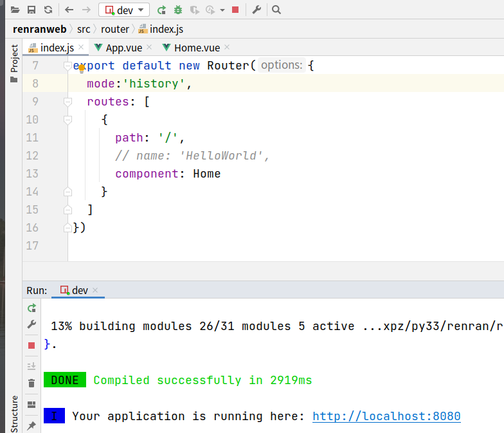
Task: Open Search Everywhere magnifier icon
Action: point(276,10)
